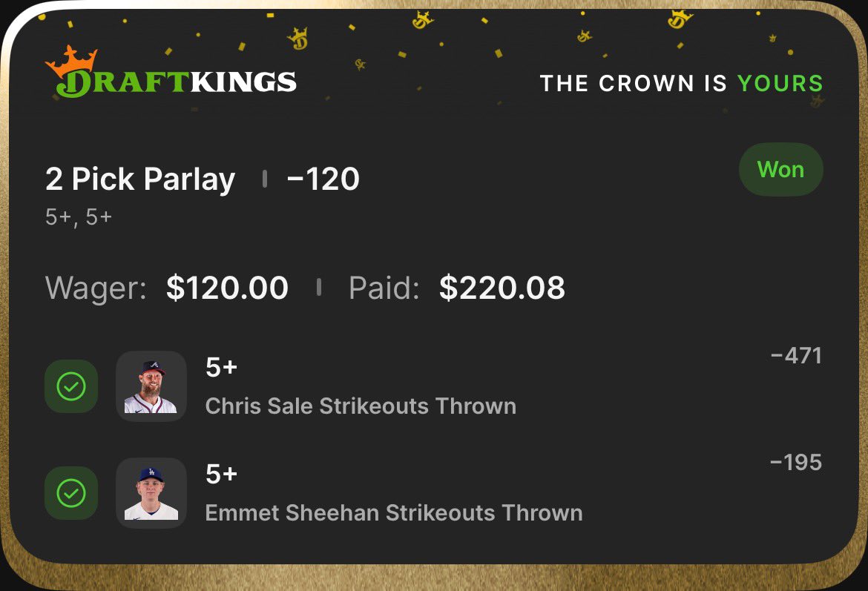The width and height of the screenshot is (868, 591).
Task: Select the "5+, 5+" parlay subtitle
Action: [x=79, y=218]
